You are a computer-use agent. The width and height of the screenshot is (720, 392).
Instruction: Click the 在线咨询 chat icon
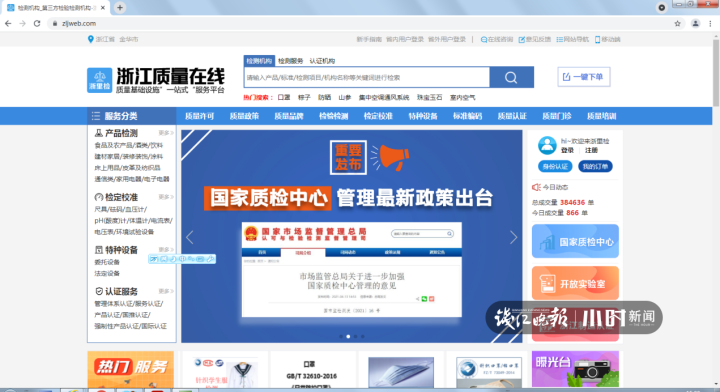point(484,39)
